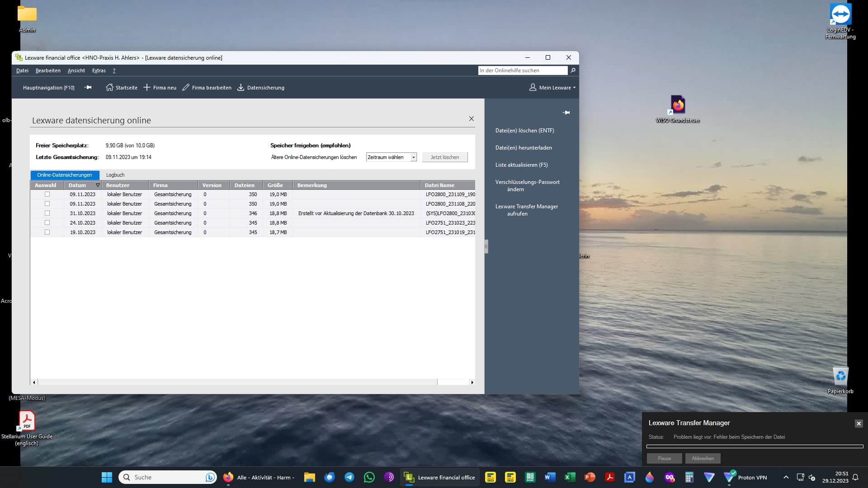Tick the checkbox for the 31.10.2023 backup

[x=47, y=213]
